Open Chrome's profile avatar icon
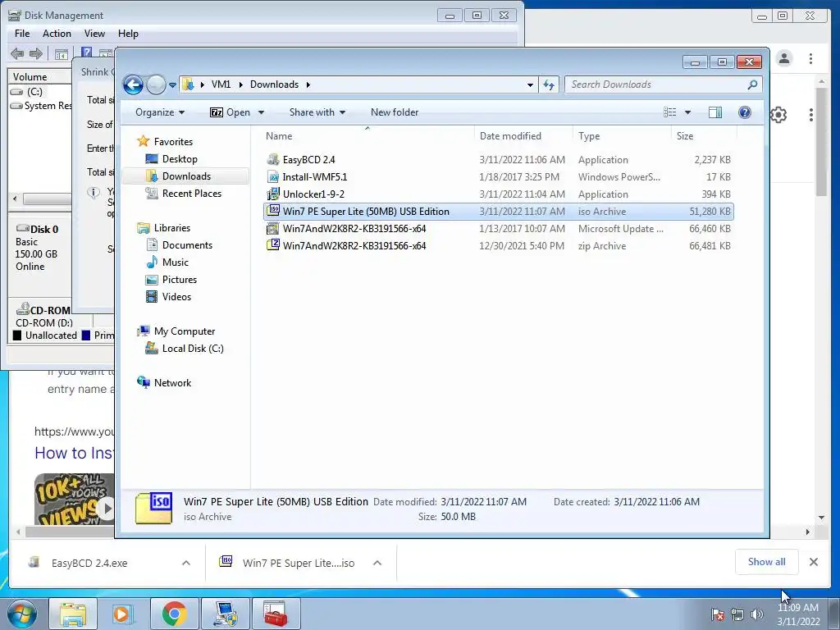Screen dimensions: 840x630 click(x=784, y=58)
